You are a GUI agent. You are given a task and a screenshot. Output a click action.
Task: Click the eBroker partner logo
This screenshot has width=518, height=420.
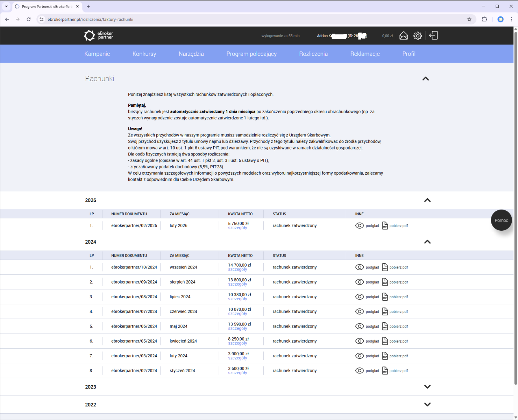(x=99, y=36)
